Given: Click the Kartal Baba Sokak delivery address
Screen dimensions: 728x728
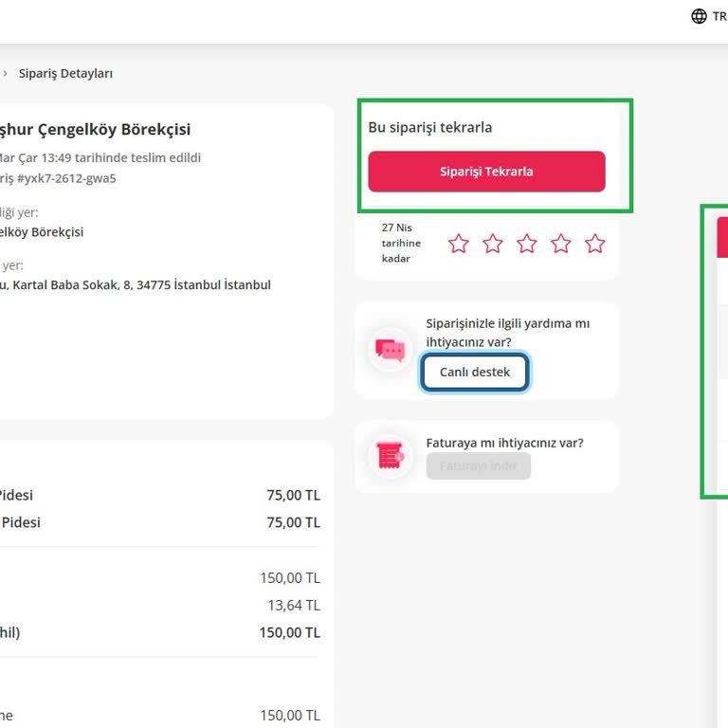Looking at the screenshot, I should [x=136, y=284].
